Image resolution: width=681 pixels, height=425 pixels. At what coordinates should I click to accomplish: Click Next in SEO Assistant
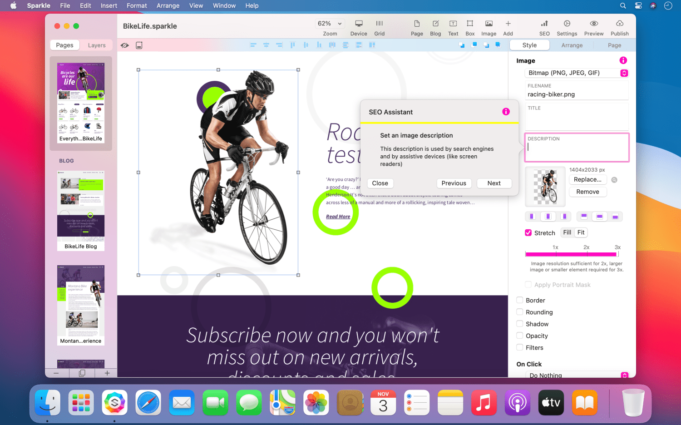pos(494,183)
